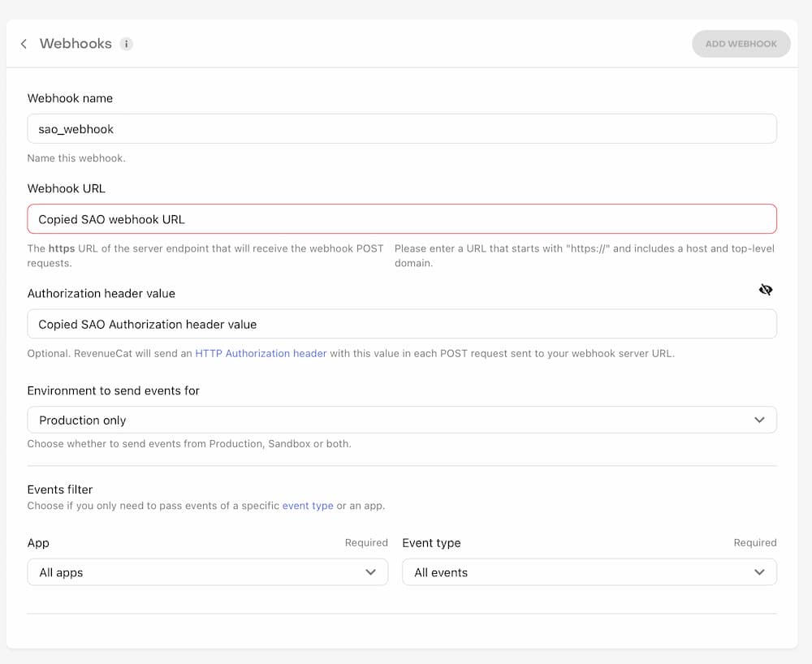This screenshot has height=664, width=812.
Task: Focus the Webhook name field containing sao_webhook
Action: (x=401, y=129)
